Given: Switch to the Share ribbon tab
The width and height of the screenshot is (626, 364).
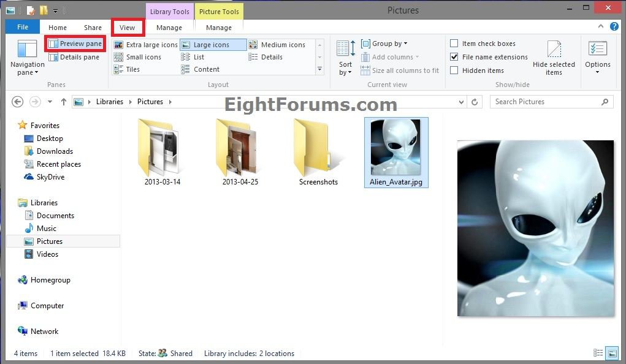Looking at the screenshot, I should (93, 28).
